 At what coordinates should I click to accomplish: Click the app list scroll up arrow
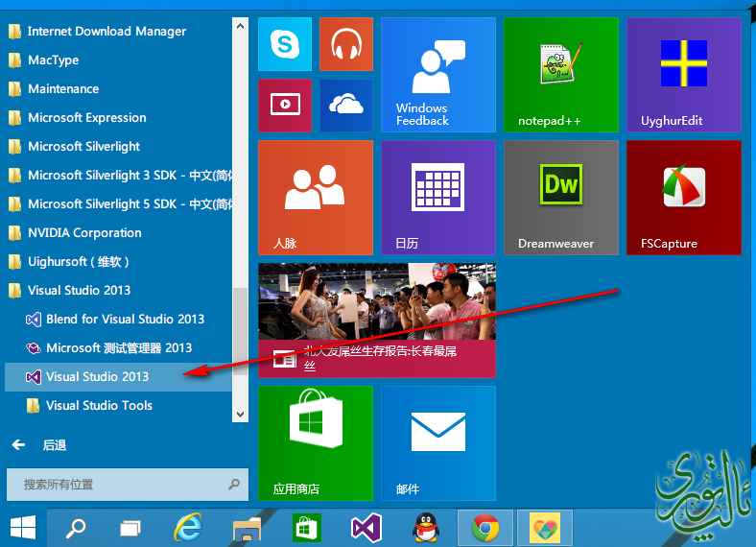(240, 26)
